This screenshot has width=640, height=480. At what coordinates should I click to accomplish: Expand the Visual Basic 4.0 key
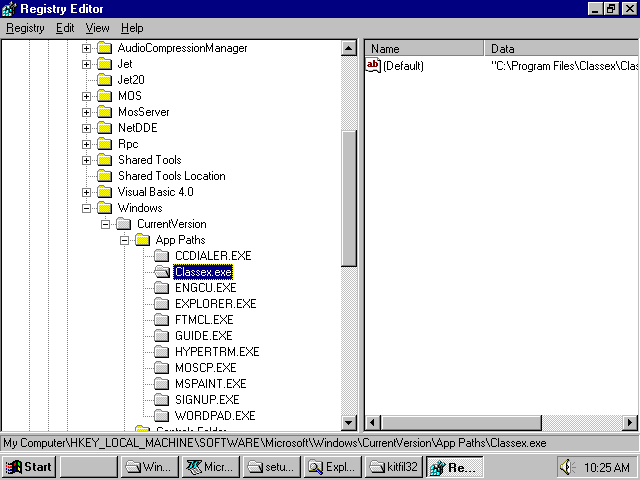(x=86, y=192)
